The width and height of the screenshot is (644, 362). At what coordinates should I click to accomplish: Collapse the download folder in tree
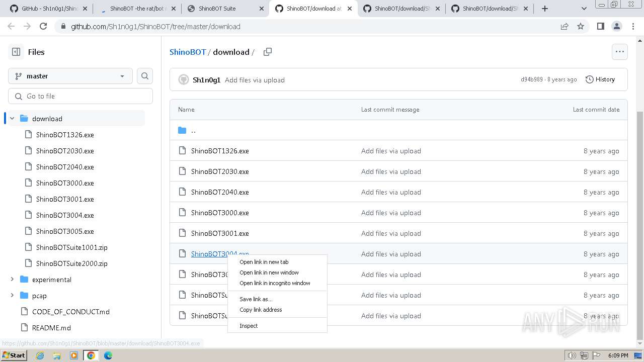pos(12,119)
